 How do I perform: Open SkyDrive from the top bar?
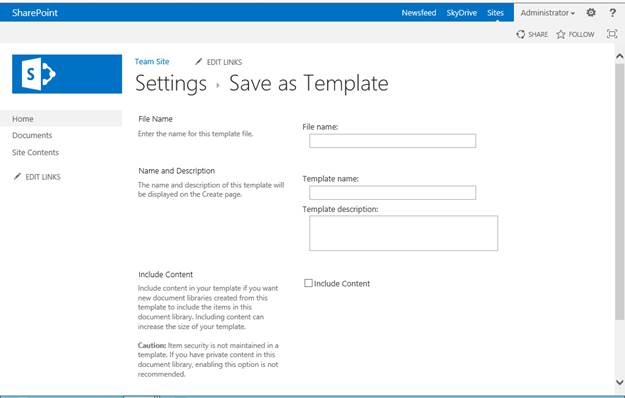(462, 13)
